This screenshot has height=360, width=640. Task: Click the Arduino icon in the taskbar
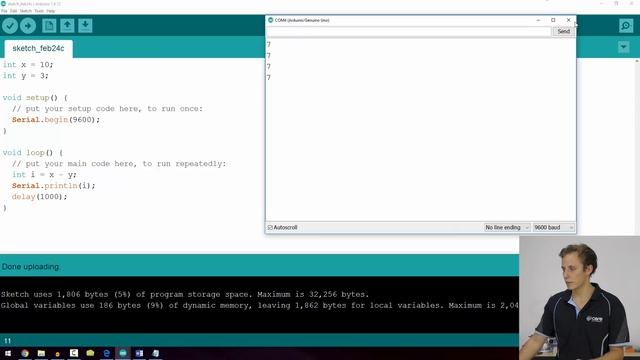pyautogui.click(x=123, y=353)
